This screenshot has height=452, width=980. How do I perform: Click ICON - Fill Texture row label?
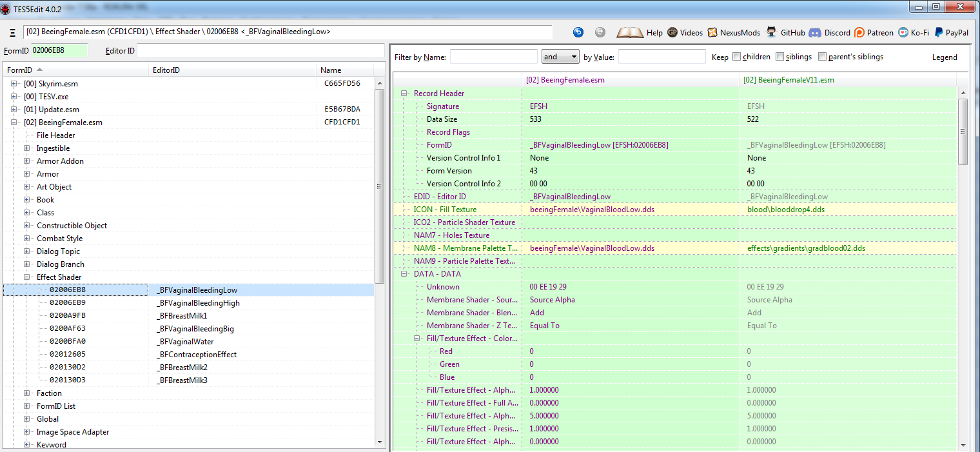[446, 210]
